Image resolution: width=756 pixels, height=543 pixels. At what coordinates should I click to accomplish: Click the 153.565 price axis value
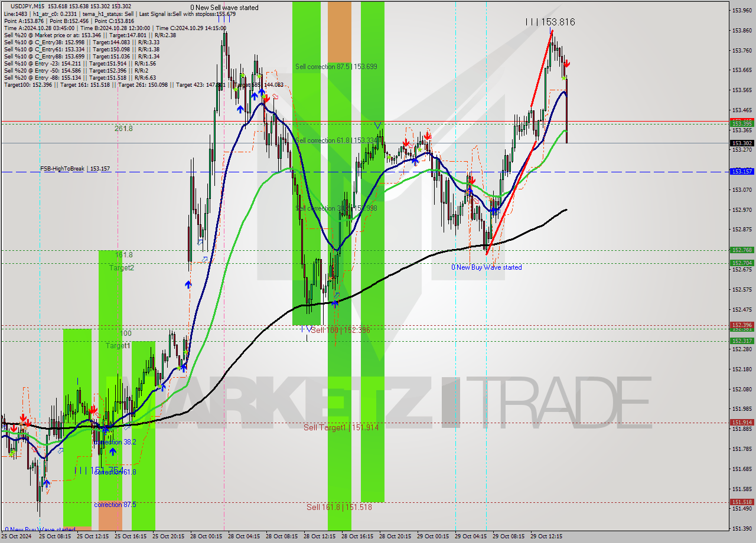pos(742,90)
